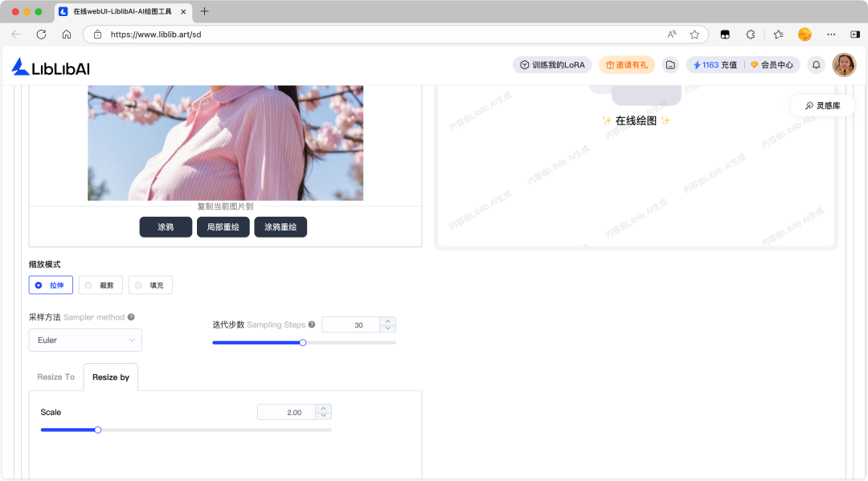Click the 缩放模式 label
This screenshot has width=868, height=481.
pyautogui.click(x=45, y=264)
